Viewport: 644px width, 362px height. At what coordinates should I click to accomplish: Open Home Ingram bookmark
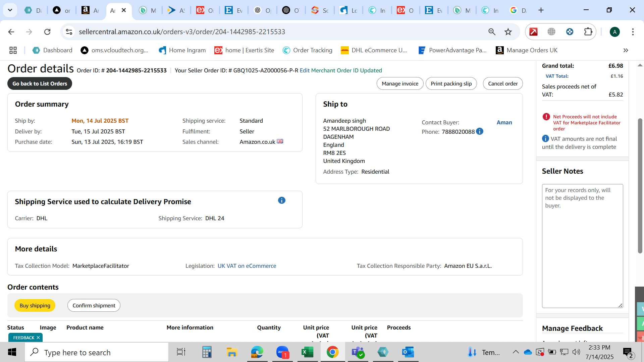pyautogui.click(x=182, y=50)
